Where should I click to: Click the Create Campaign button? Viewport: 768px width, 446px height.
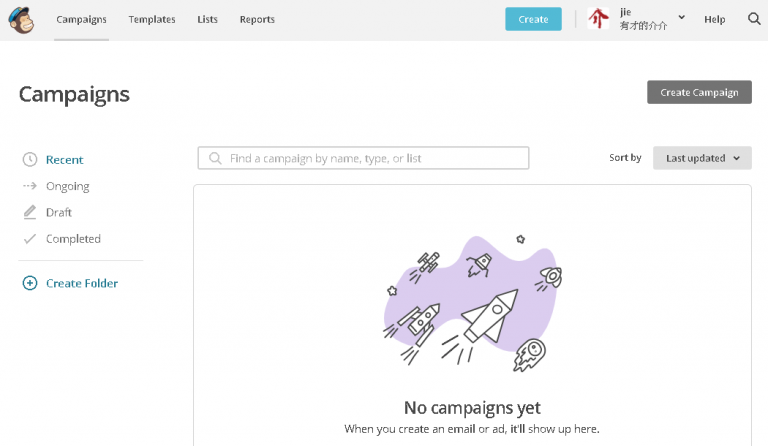699,92
